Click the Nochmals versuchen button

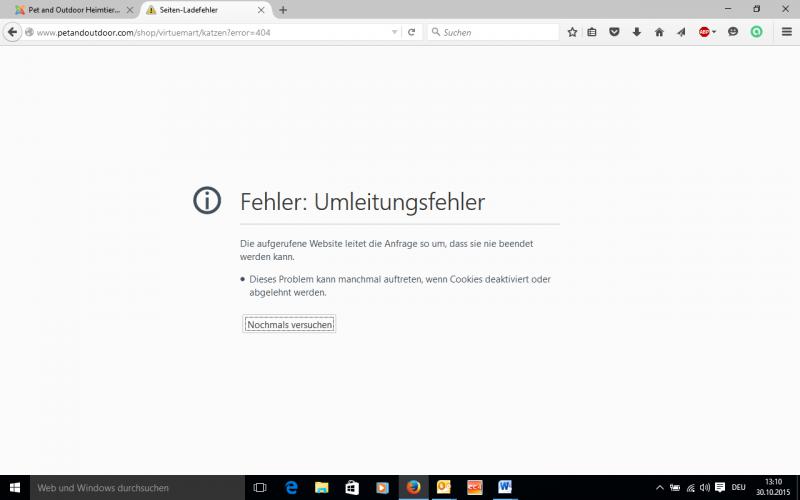pyautogui.click(x=289, y=324)
